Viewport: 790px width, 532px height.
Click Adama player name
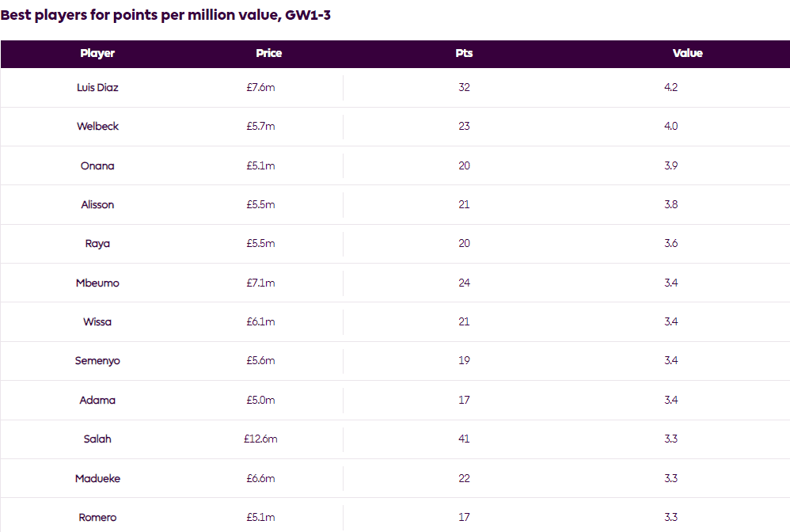pyautogui.click(x=97, y=401)
